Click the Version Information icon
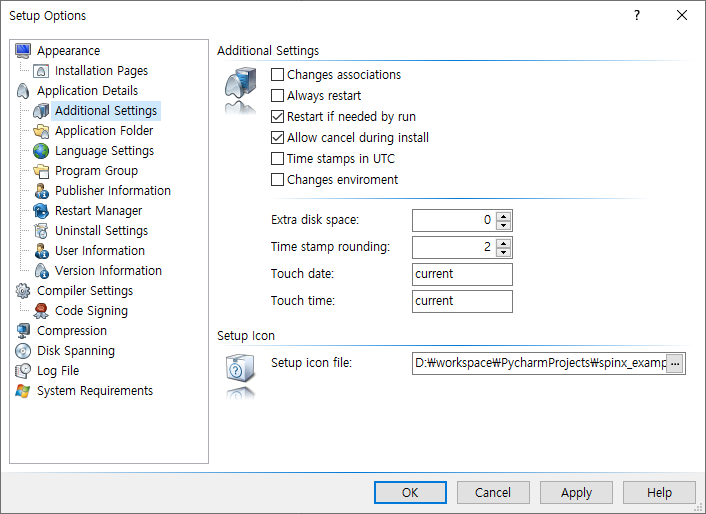The image size is (706, 514). tap(41, 271)
